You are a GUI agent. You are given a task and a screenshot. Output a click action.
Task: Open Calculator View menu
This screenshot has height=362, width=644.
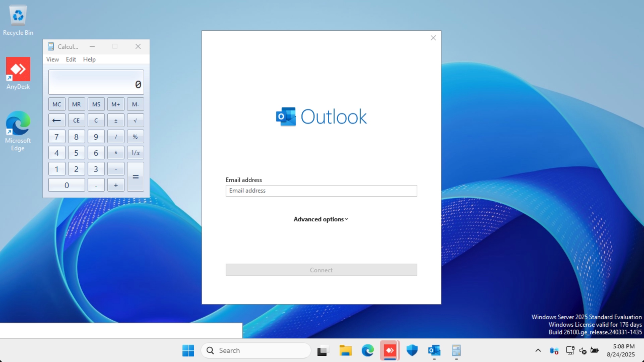tap(52, 59)
